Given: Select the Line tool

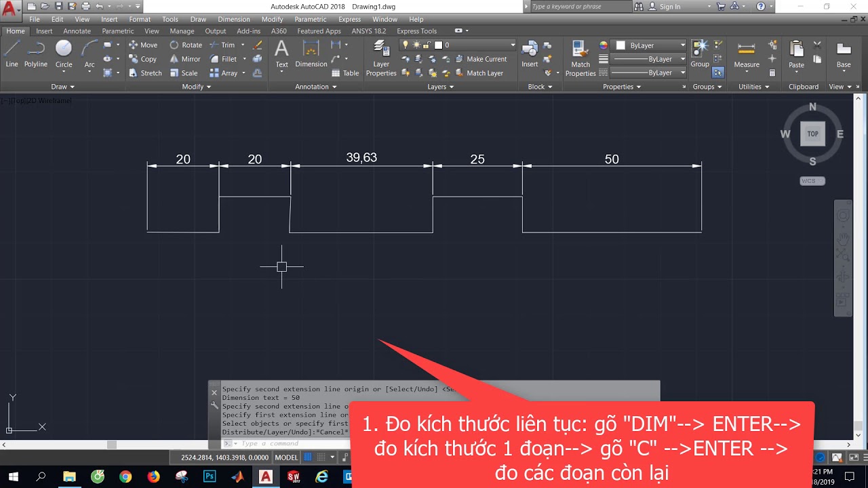Looking at the screenshot, I should coord(11,54).
